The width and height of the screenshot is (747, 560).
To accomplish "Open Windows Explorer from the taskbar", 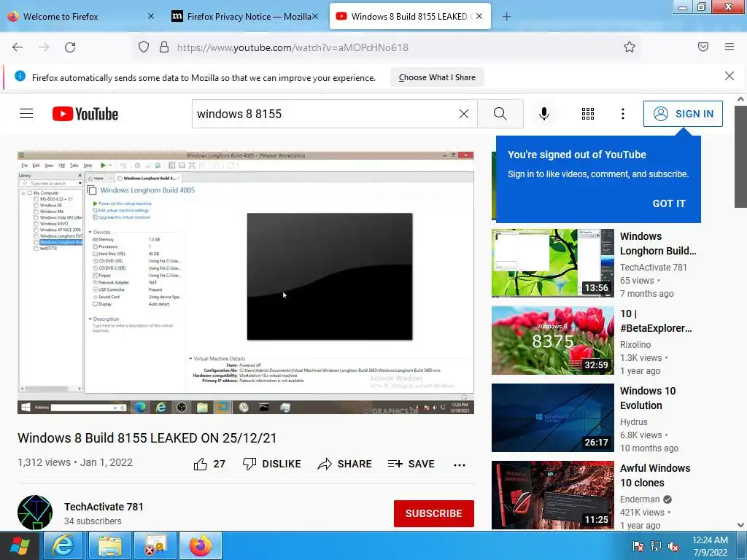I will [x=110, y=546].
